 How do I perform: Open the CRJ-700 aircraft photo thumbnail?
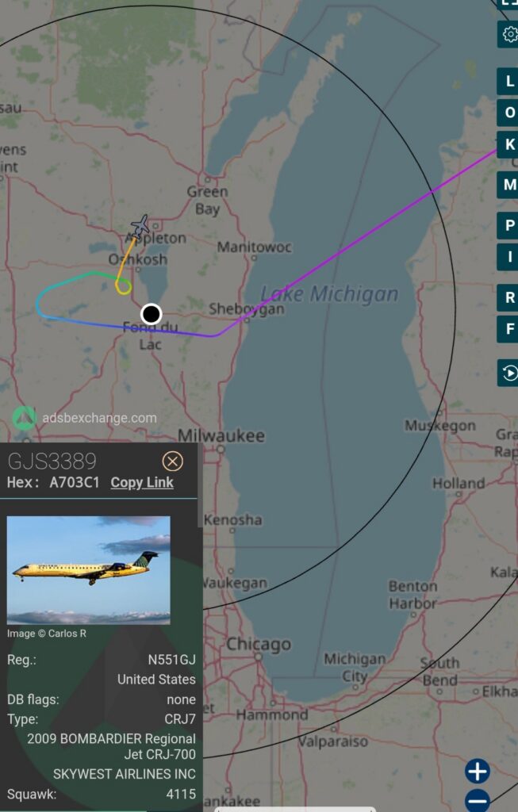pyautogui.click(x=88, y=570)
